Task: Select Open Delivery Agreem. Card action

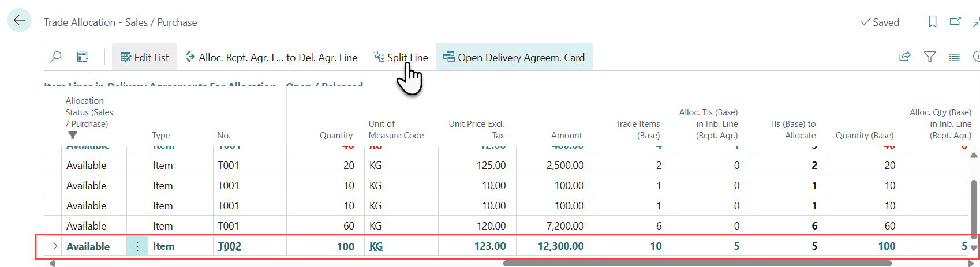Action: (514, 57)
